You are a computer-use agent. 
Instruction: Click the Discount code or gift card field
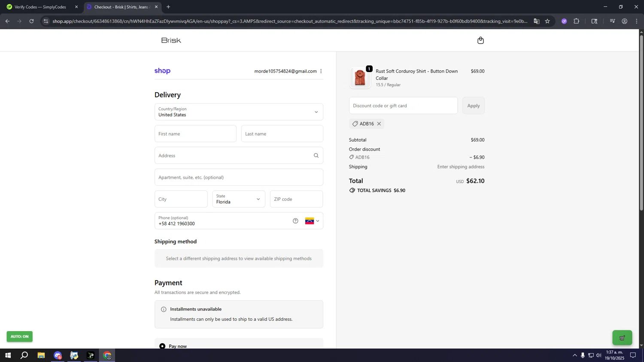click(403, 106)
